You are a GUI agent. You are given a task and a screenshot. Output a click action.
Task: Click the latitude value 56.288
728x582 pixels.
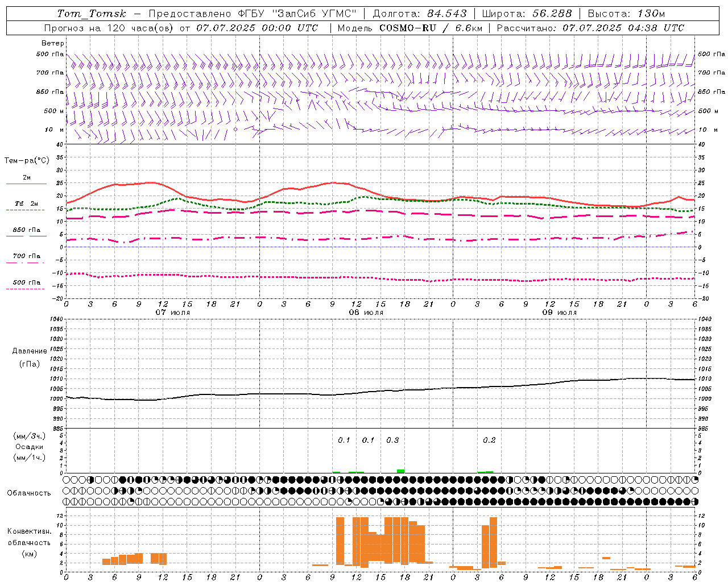[552, 14]
